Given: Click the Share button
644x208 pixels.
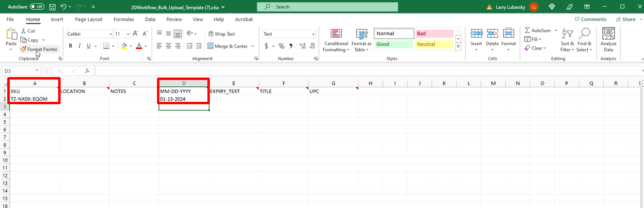Looking at the screenshot, I should pos(626,19).
